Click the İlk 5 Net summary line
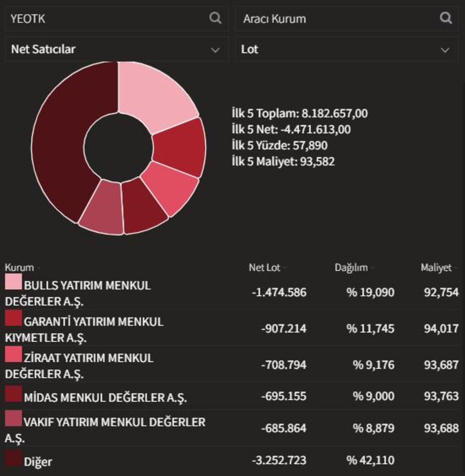 291,129
